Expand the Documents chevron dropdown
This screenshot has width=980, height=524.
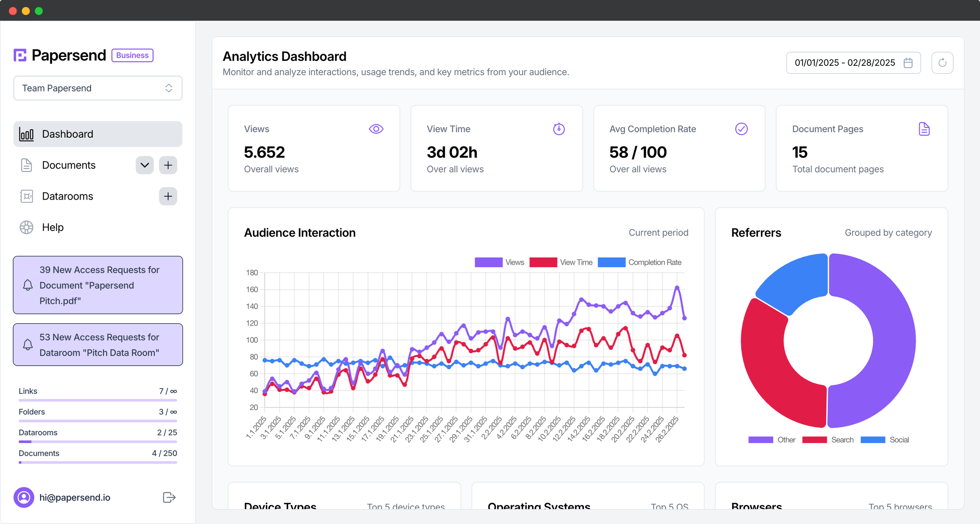point(144,165)
